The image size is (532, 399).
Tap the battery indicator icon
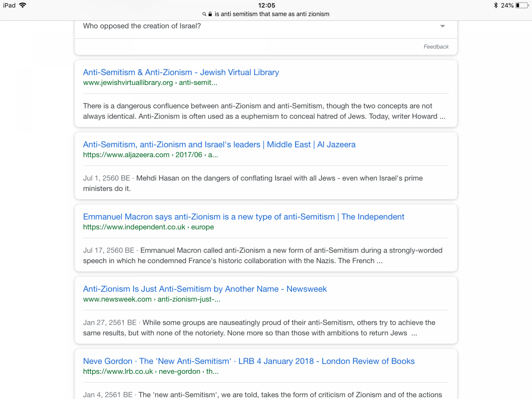coord(522,5)
